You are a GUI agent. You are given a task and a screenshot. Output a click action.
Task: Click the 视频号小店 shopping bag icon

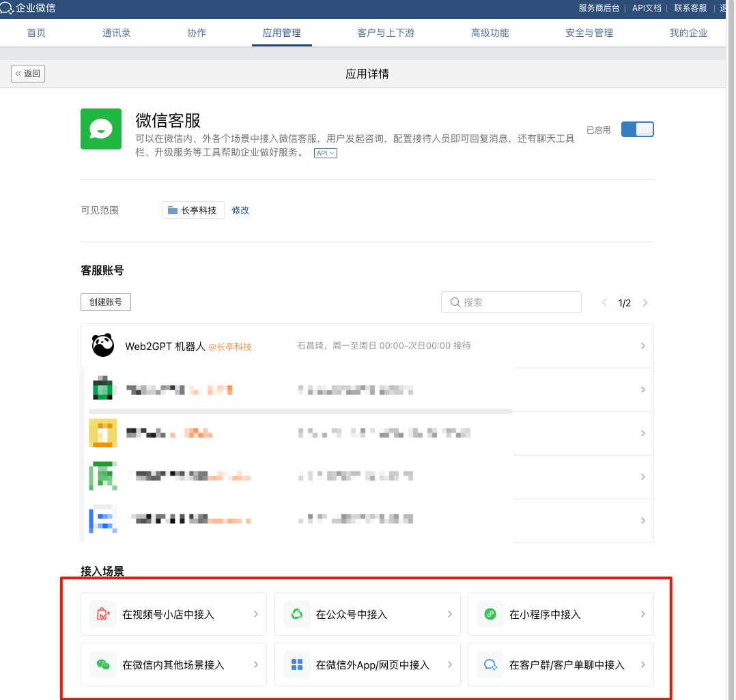(x=103, y=614)
